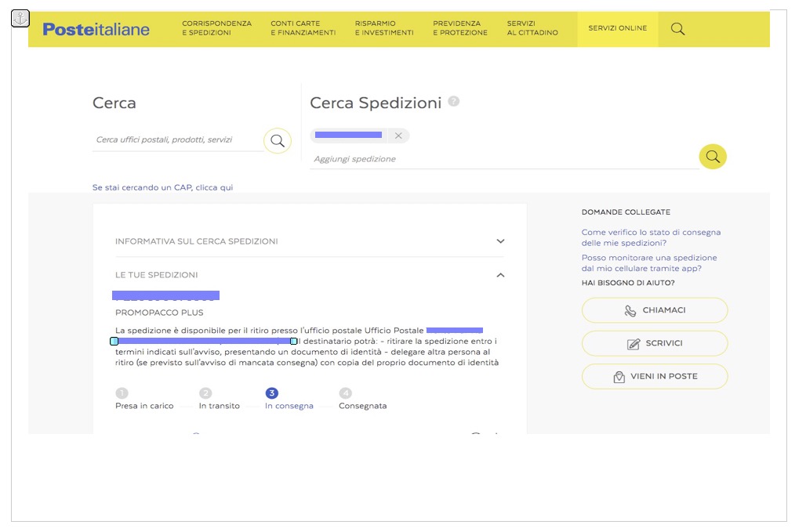Click the Poste Italiane logo
Screen dimensions: 806x532
coord(96,29)
